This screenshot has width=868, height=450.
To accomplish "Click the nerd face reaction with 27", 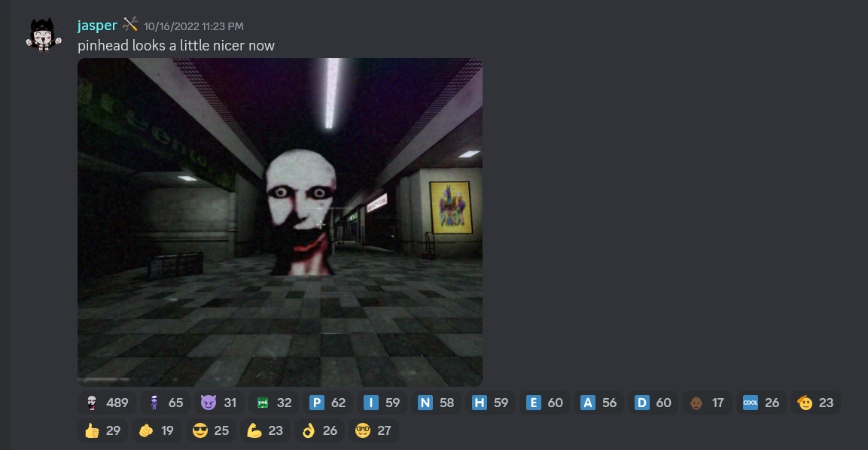I will pos(374,430).
